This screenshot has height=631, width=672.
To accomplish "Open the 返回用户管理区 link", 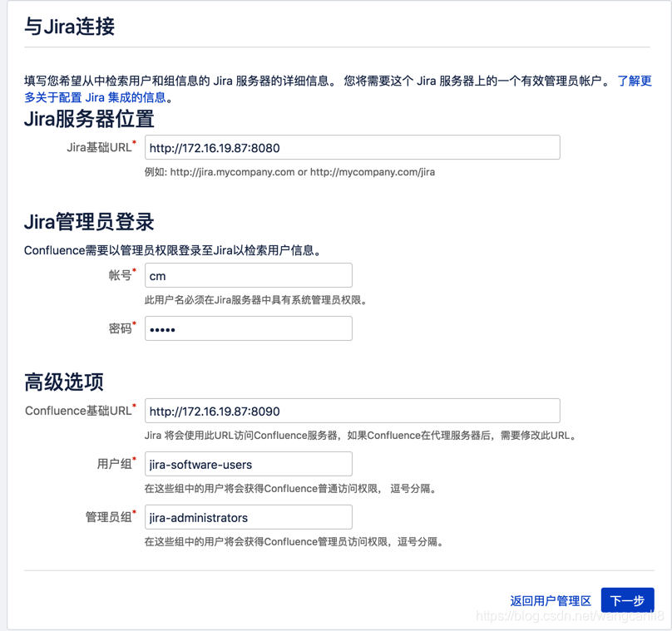I will [551, 600].
